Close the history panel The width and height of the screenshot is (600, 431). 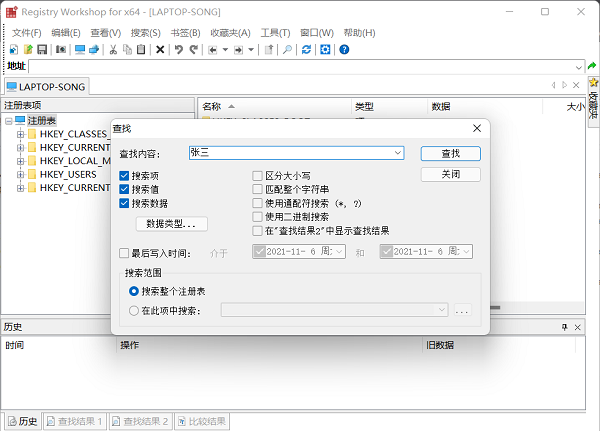pyautogui.click(x=577, y=327)
